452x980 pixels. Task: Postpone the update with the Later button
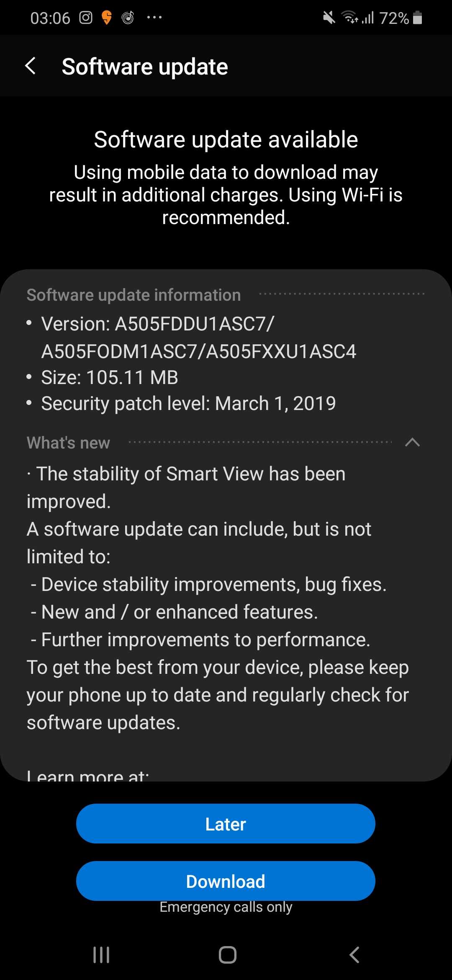(226, 823)
